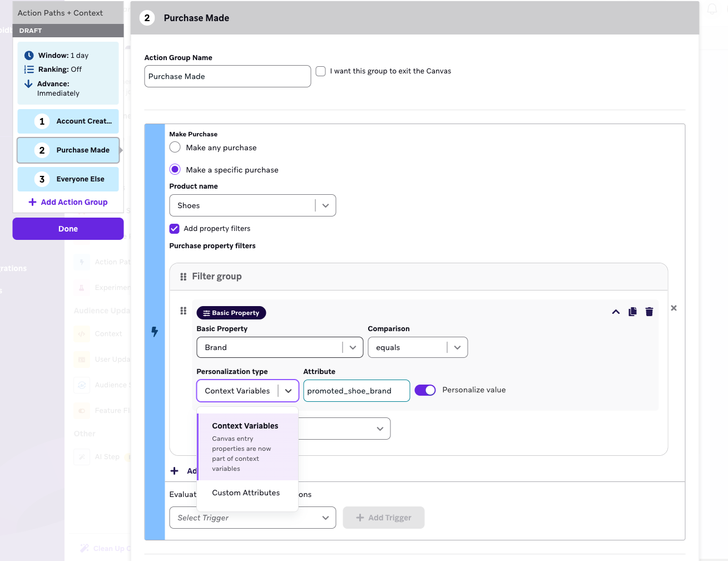
Task: Click the lightning bolt trigger icon on the blue bar
Action: tap(155, 332)
